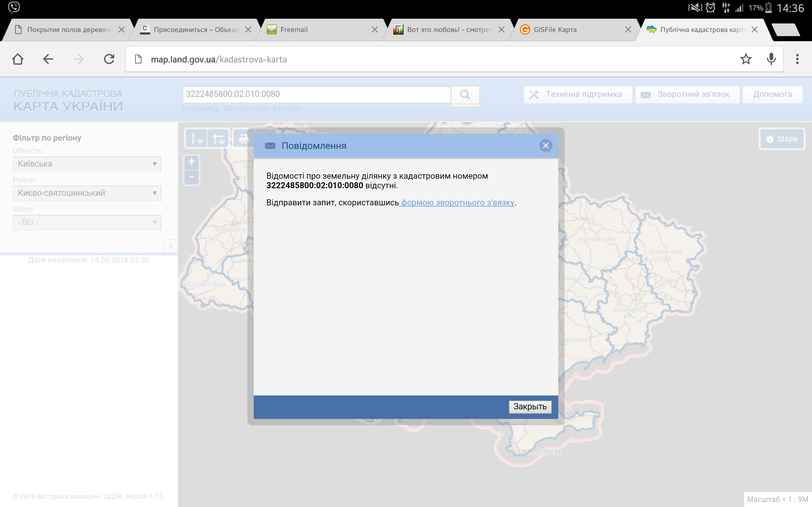Click the print map icon
The width and height of the screenshot is (812, 507).
[x=243, y=138]
